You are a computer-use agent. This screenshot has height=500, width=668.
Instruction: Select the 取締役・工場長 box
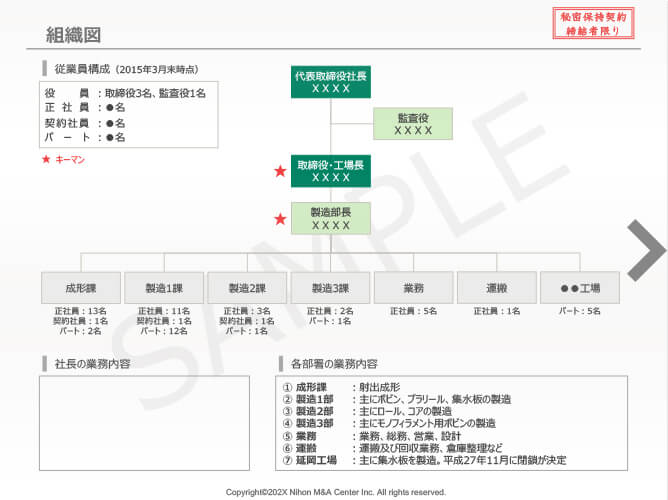click(331, 171)
